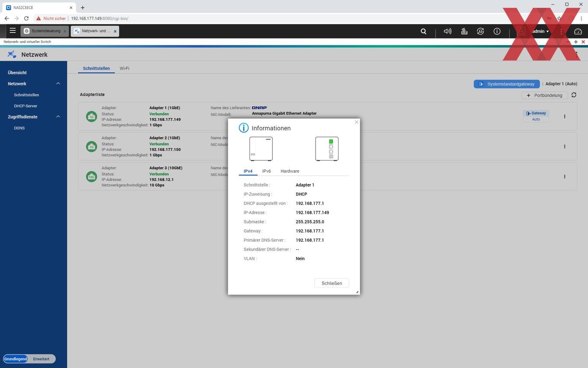Click the Systemstandardgateway button

click(507, 84)
